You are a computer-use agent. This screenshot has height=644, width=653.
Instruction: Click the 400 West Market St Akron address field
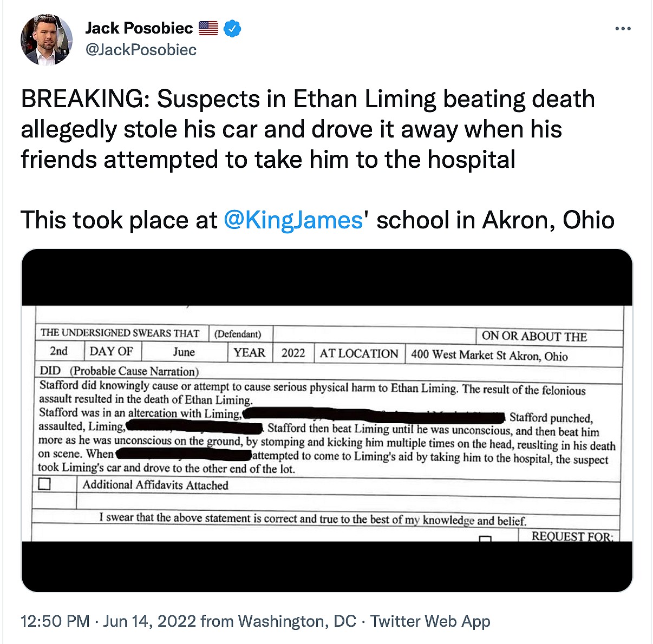489,356
